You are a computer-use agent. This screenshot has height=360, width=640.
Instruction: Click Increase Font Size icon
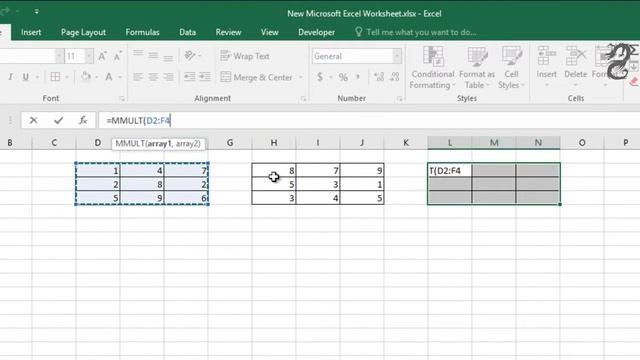coord(102,56)
